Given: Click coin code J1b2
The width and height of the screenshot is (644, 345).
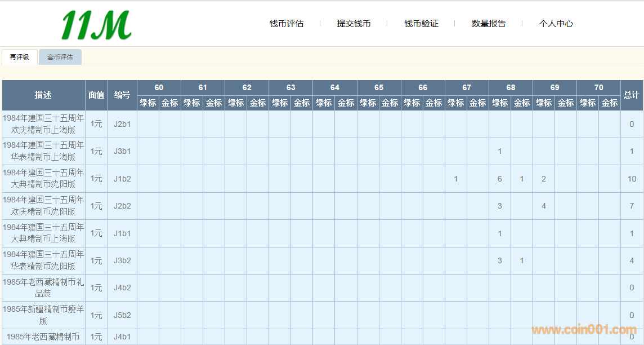Looking at the screenshot, I should (x=122, y=179).
